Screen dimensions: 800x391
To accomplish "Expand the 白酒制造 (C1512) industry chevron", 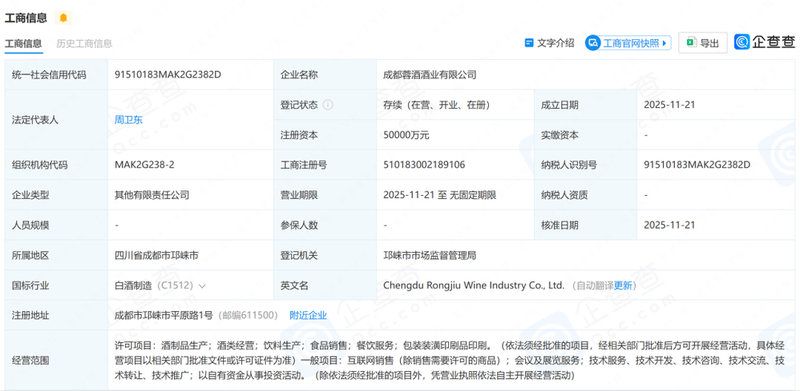I will click(202, 286).
